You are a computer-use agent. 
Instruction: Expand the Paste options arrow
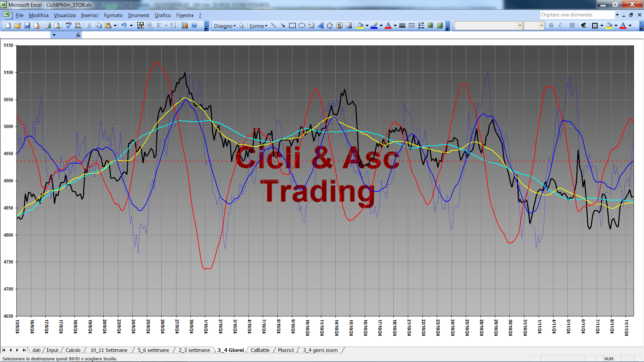[x=115, y=25]
